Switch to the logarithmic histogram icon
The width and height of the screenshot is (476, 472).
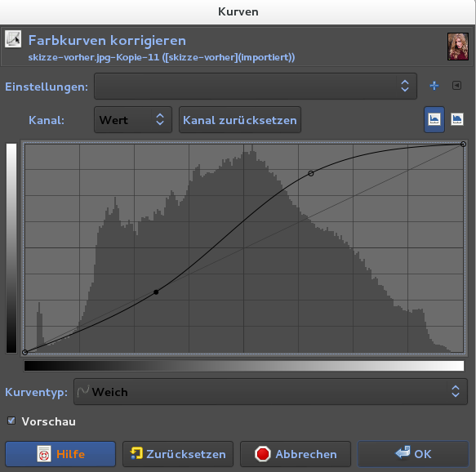pyautogui.click(x=457, y=119)
